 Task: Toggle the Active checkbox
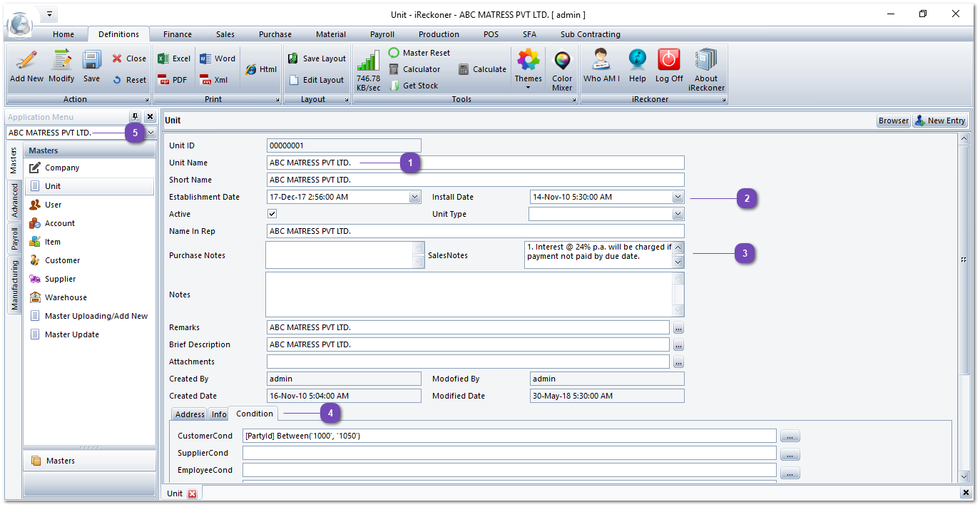tap(272, 214)
